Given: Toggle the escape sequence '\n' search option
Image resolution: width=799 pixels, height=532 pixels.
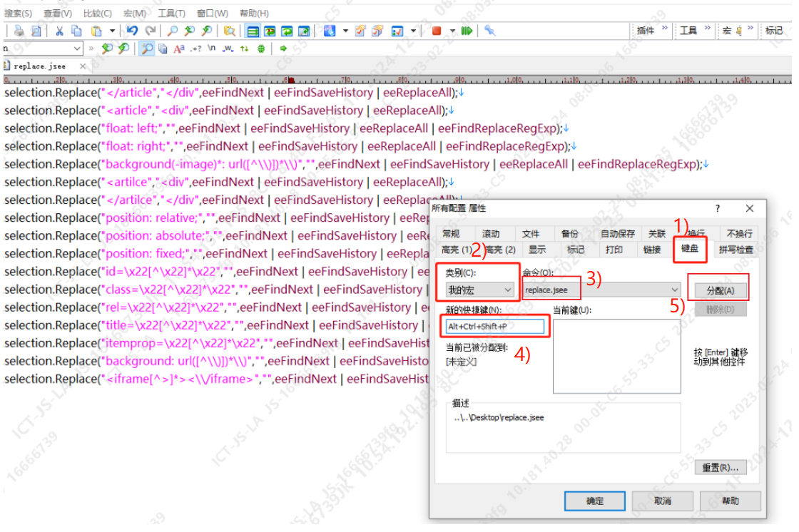Looking at the screenshot, I should pos(212,48).
